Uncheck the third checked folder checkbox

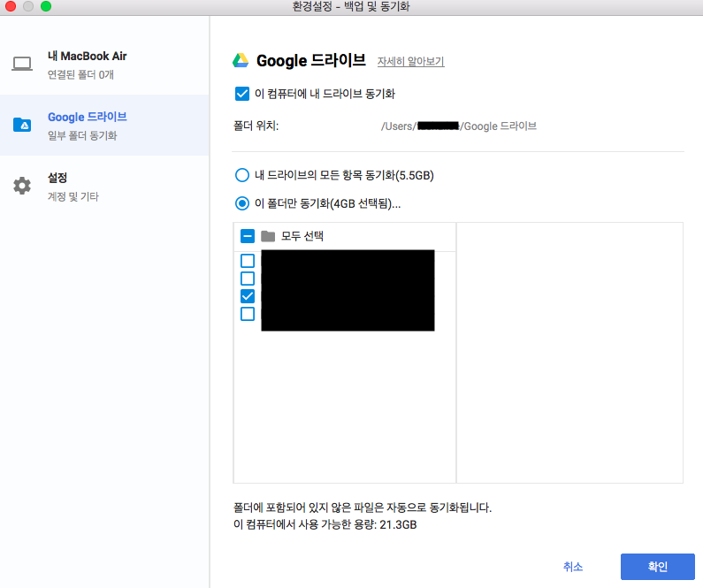coord(248,296)
